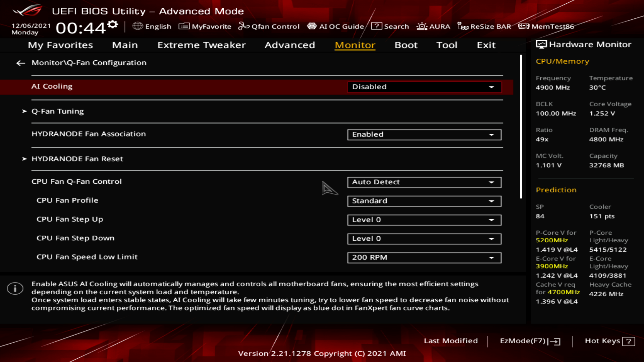Viewport: 644px width, 362px height.
Task: Open HYDRANODE Fan Association Enabled dropdown
Action: point(424,134)
